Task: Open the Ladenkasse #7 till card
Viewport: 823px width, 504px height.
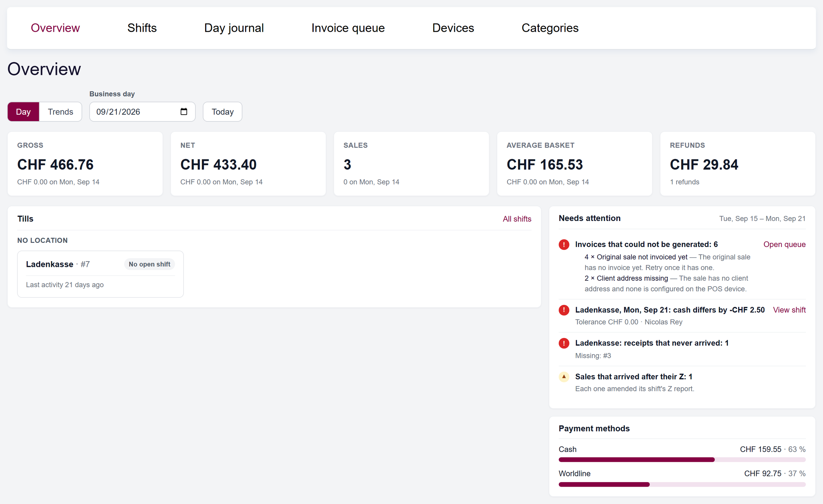Action: pyautogui.click(x=101, y=274)
